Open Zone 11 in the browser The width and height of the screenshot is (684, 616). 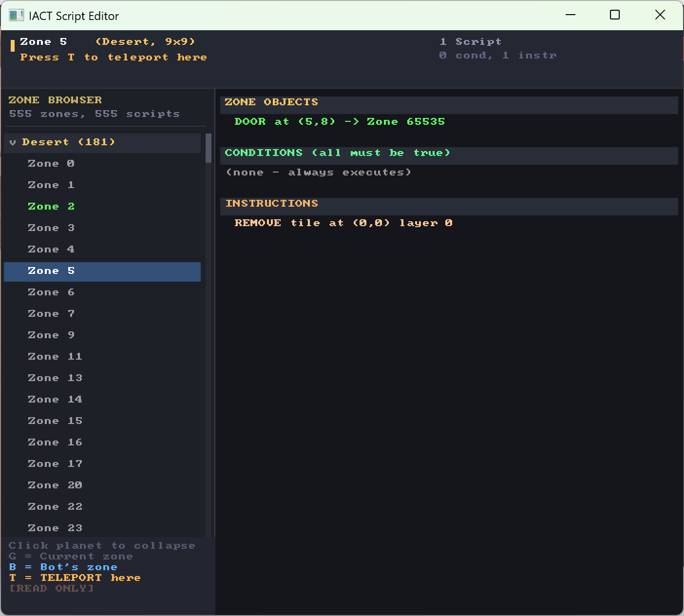coord(102,357)
